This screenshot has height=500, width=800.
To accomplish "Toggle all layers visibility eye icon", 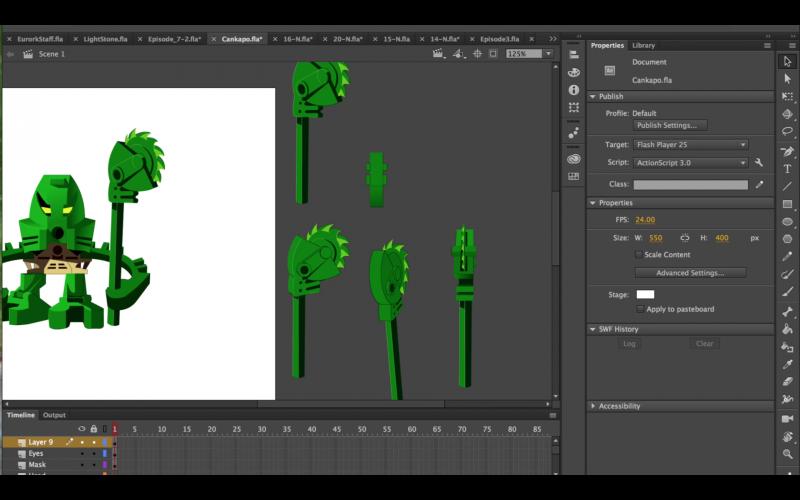I will 82,429.
